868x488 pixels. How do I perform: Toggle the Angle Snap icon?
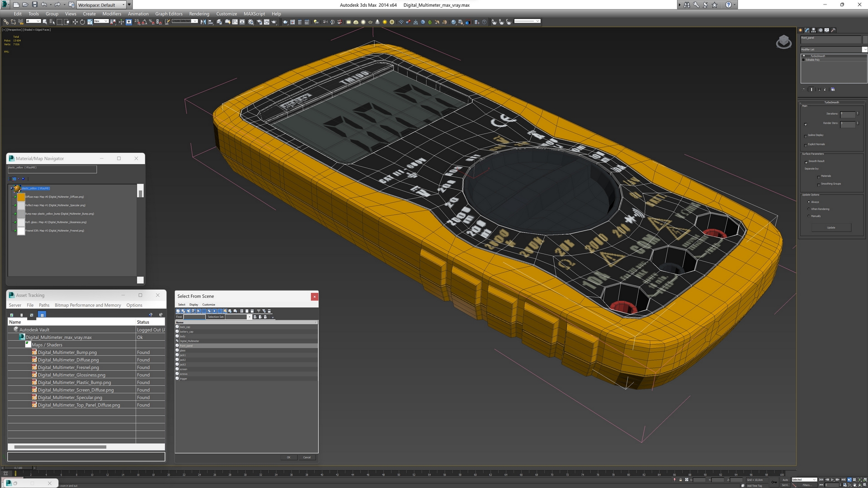click(144, 22)
